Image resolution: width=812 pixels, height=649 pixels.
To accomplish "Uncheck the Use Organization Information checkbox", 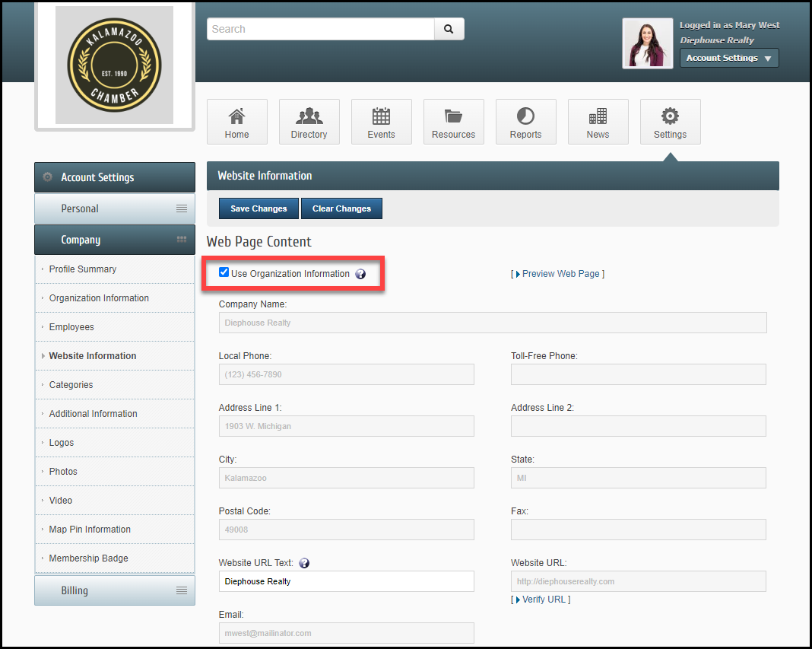I will coord(224,272).
